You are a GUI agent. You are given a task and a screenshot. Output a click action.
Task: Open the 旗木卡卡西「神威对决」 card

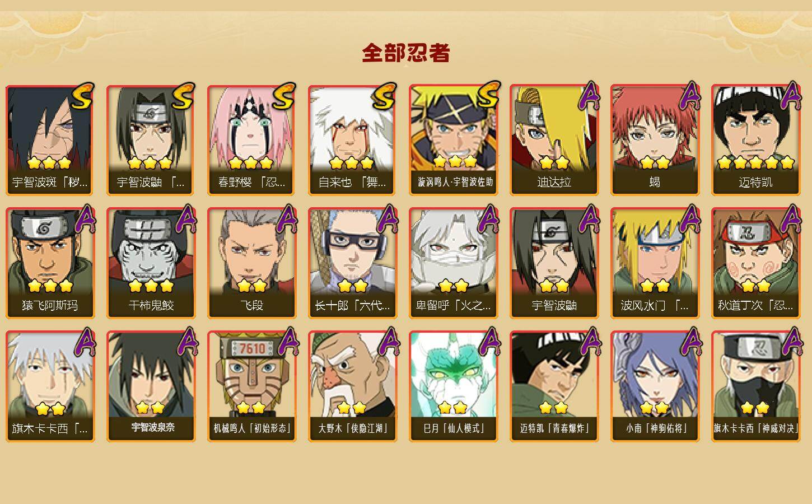pos(756,386)
